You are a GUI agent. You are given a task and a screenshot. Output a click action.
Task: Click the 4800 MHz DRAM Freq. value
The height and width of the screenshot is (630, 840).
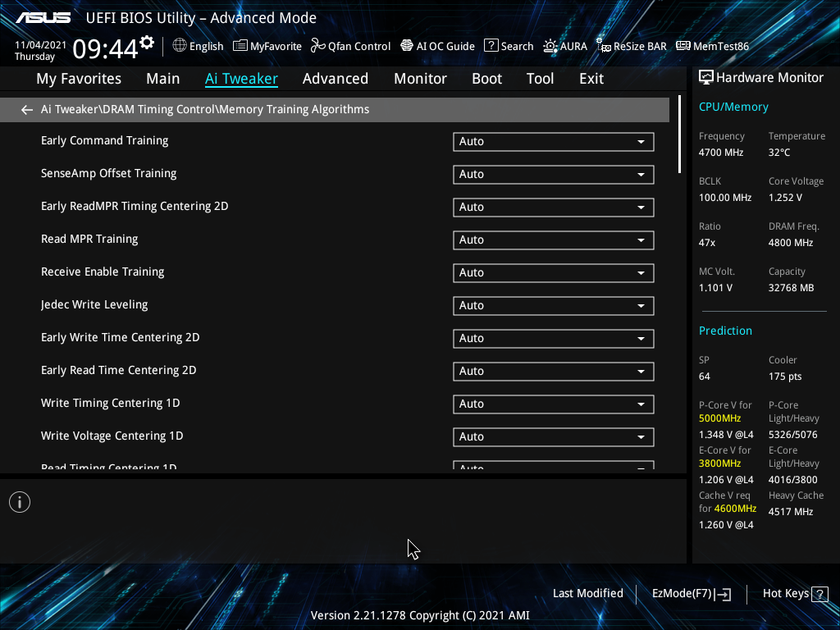tap(791, 243)
